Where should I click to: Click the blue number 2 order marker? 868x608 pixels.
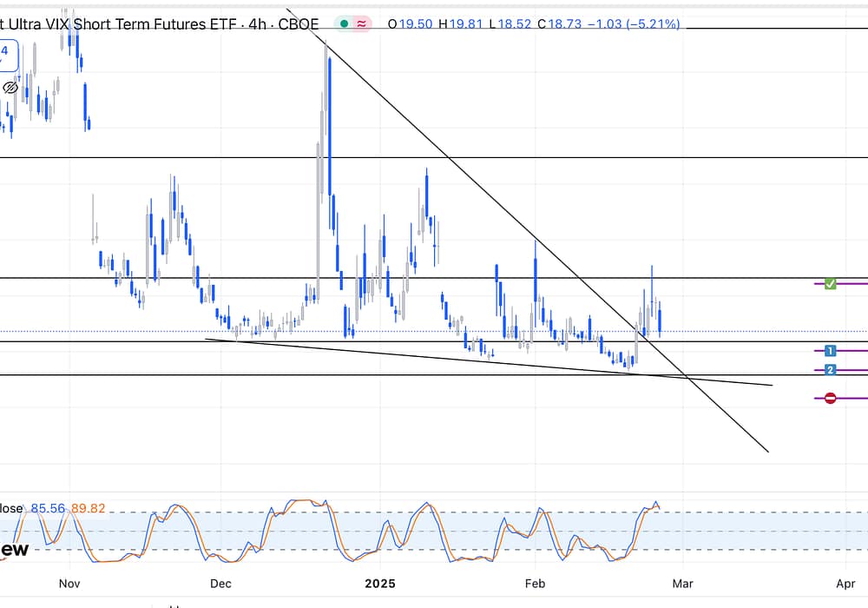click(x=830, y=370)
